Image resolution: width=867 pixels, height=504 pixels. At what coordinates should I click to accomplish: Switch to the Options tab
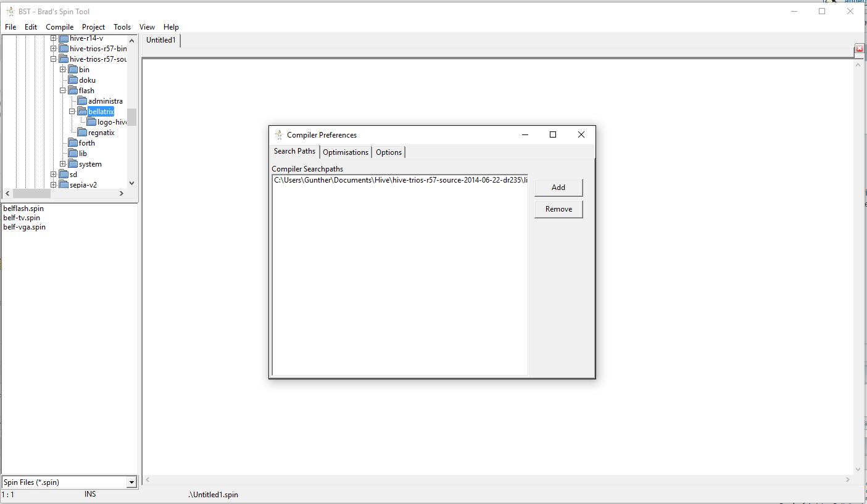(389, 152)
